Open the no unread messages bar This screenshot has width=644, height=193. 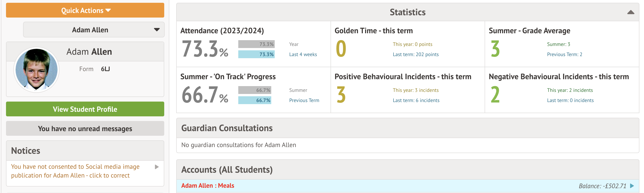point(85,128)
